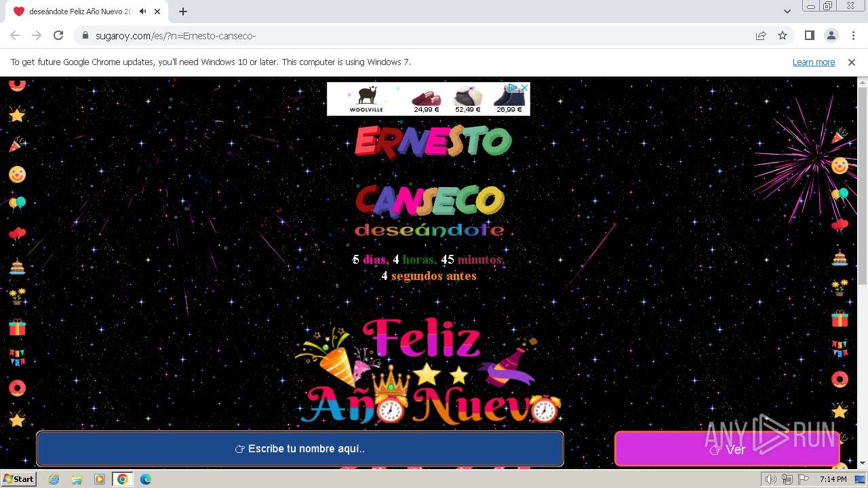The image size is (868, 488).
Task: Open the network tray icon
Action: (x=787, y=479)
